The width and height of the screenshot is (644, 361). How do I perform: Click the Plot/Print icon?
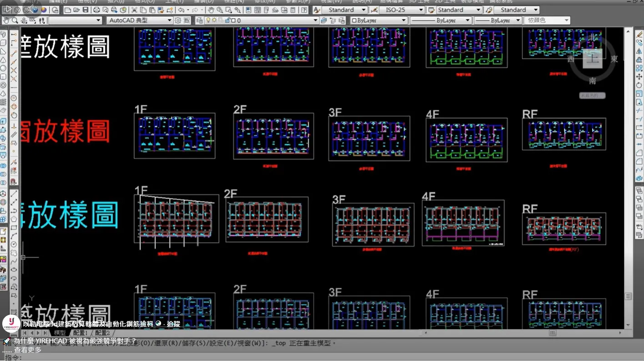96,10
